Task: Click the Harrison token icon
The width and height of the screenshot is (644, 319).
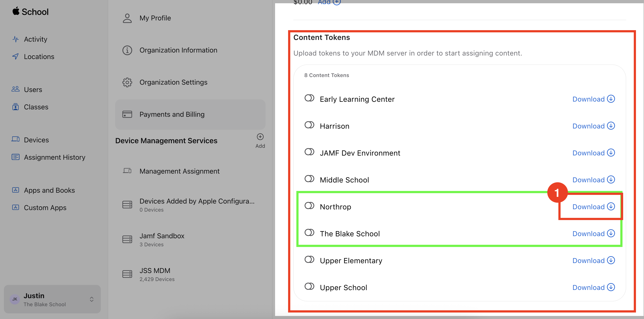Action: tap(309, 125)
